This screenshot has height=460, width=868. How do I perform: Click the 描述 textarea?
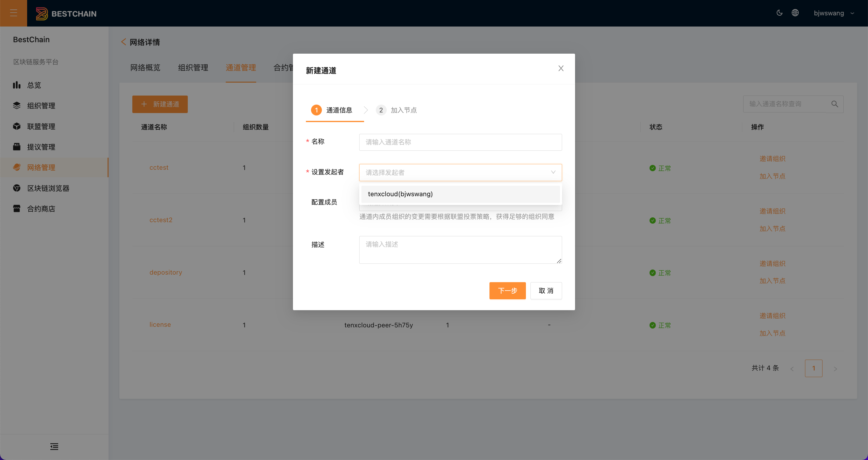point(460,250)
